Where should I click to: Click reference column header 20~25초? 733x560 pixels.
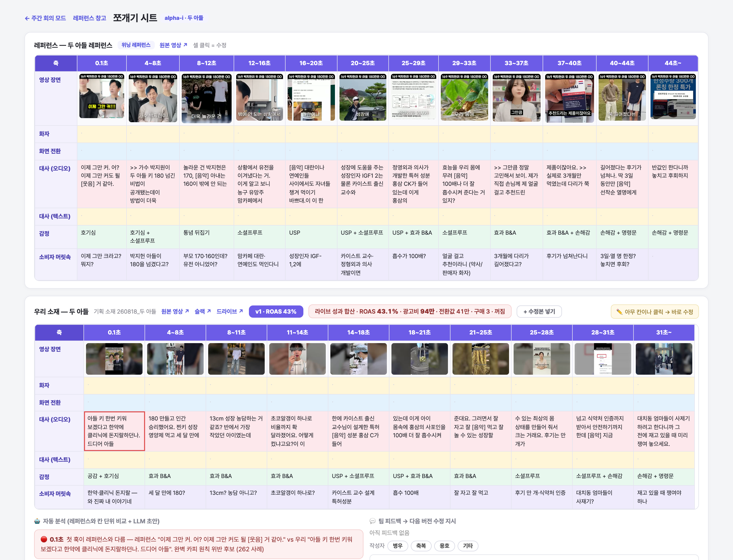tap(363, 63)
